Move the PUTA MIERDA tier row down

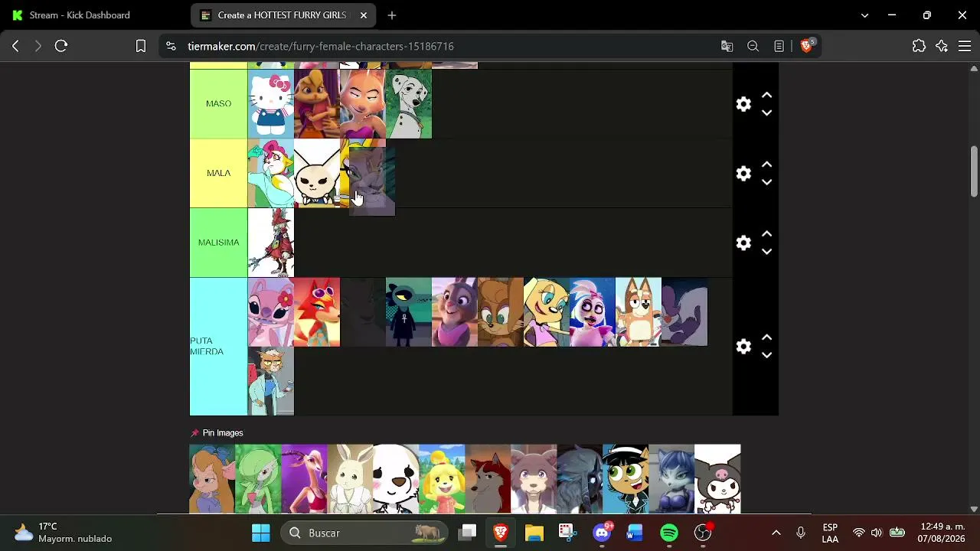(x=766, y=355)
